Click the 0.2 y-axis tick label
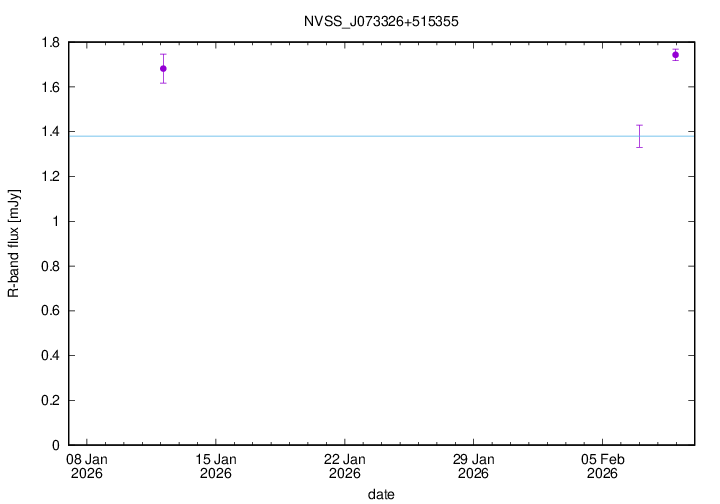This screenshot has width=720, height=504. 50,400
